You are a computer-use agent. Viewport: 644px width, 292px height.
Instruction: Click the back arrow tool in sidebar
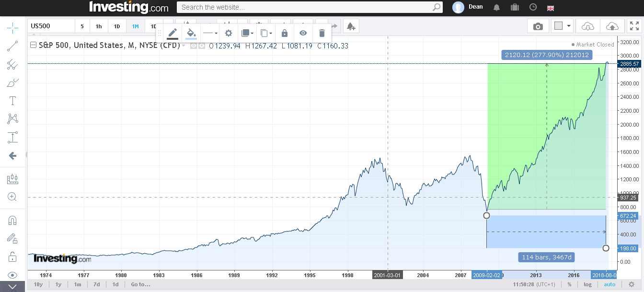coord(12,155)
